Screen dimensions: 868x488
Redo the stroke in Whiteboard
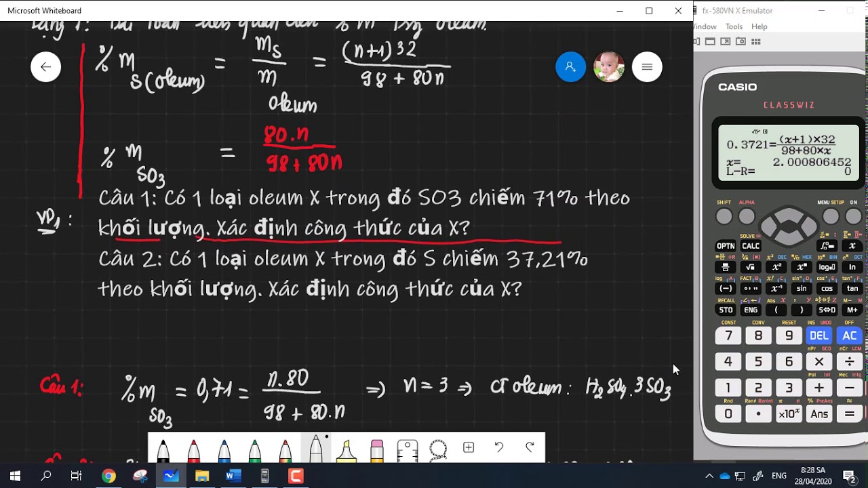pos(530,447)
